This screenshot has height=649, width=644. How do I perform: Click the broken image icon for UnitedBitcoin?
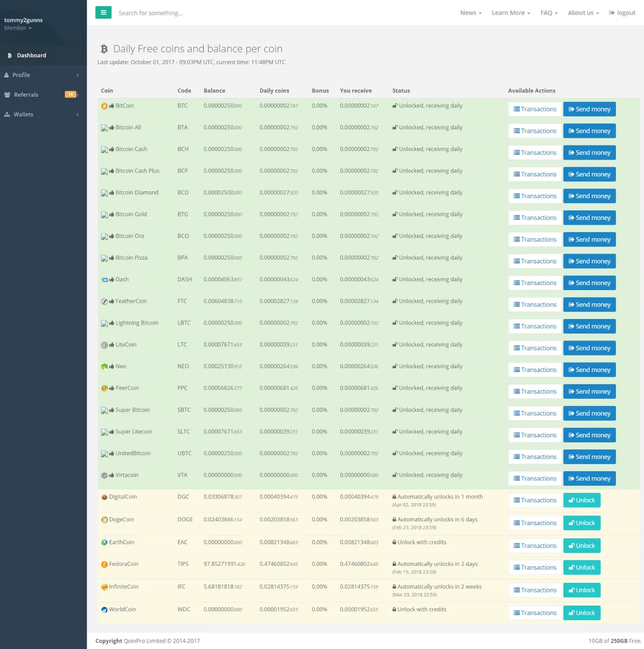(x=104, y=454)
